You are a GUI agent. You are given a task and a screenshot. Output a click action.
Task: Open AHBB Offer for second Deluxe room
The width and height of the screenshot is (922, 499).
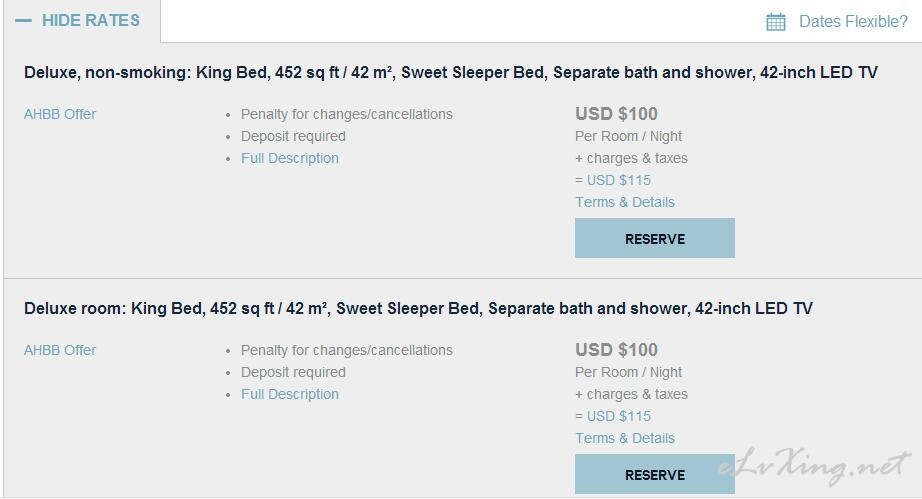(x=59, y=350)
